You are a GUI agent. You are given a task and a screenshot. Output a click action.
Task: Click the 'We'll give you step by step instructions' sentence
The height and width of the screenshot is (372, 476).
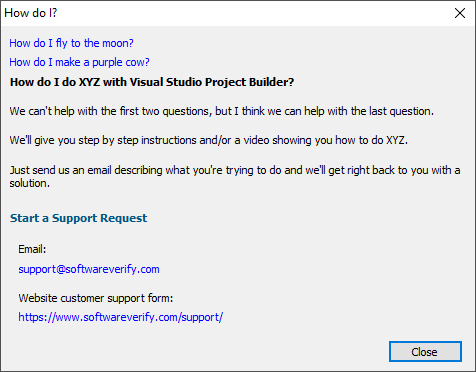pyautogui.click(x=209, y=140)
